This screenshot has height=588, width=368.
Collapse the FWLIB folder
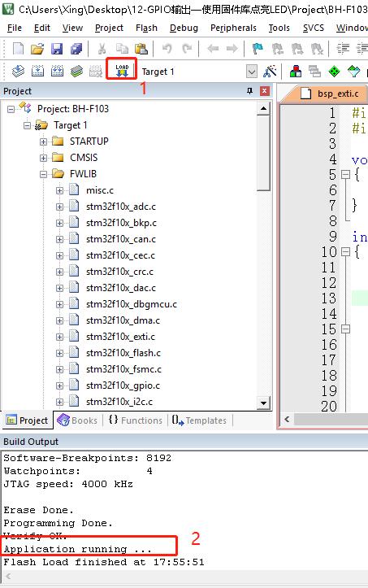(44, 174)
